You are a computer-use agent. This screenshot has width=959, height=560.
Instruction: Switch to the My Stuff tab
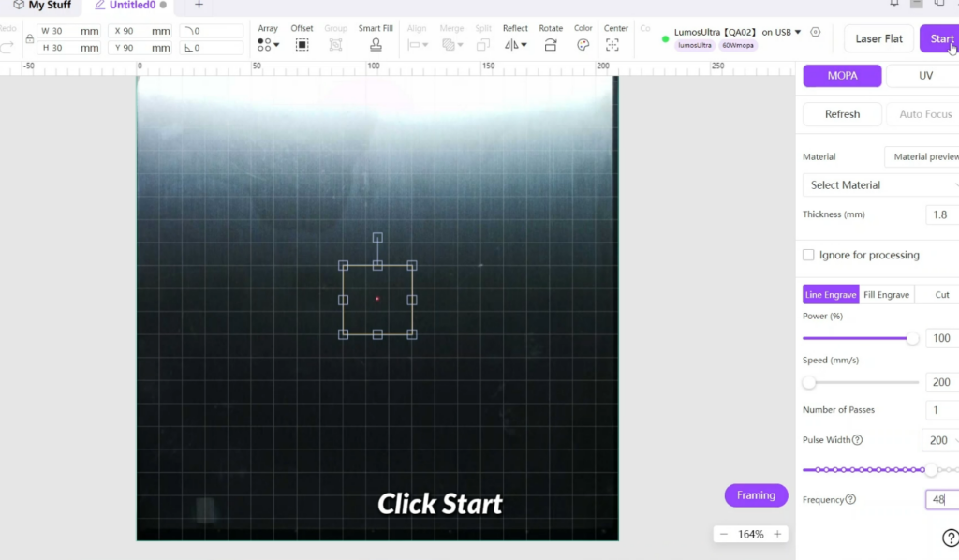pyautogui.click(x=42, y=6)
